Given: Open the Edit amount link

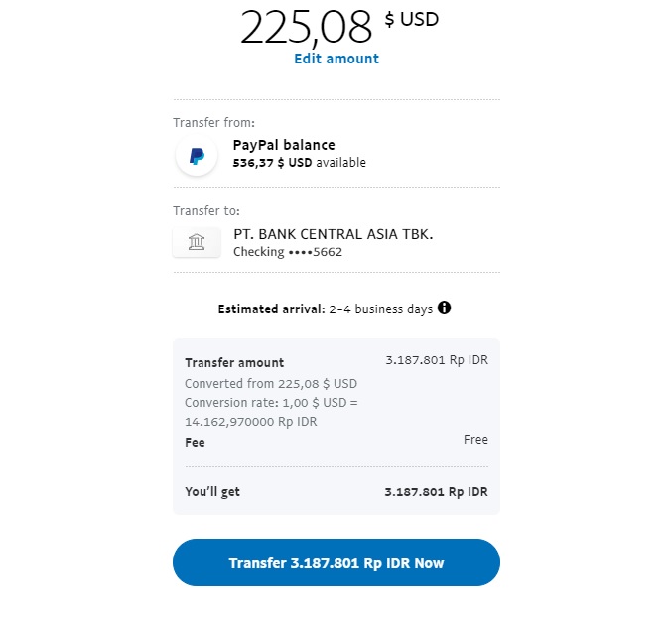Looking at the screenshot, I should point(336,59).
